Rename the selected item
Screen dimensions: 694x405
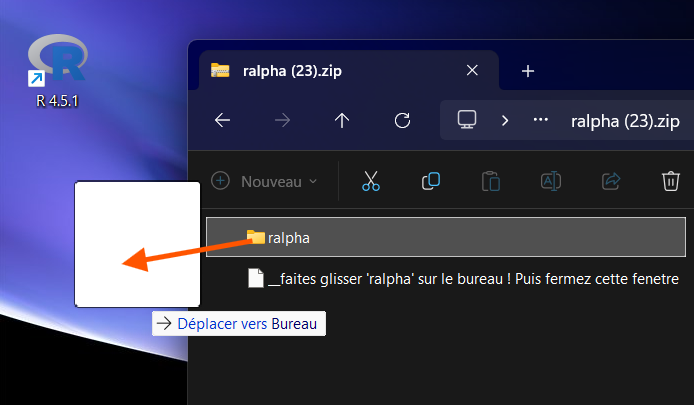click(551, 181)
